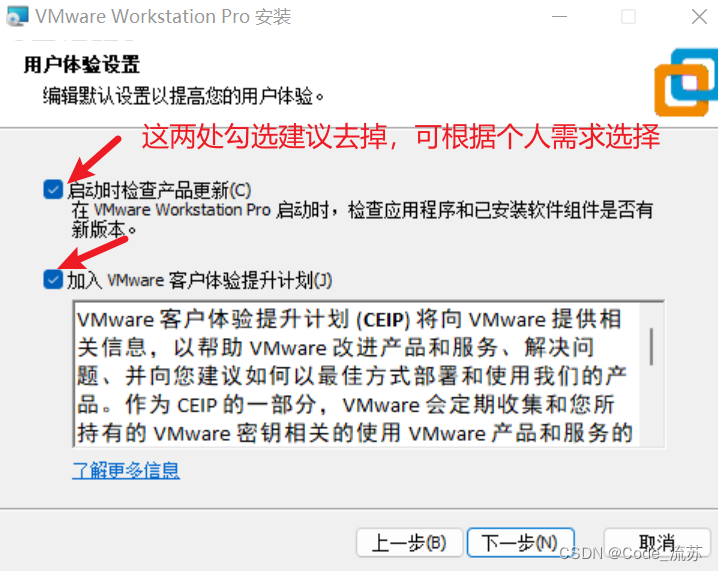Click the orange and blue VMware logo
The image size is (718, 571).
(x=686, y=82)
